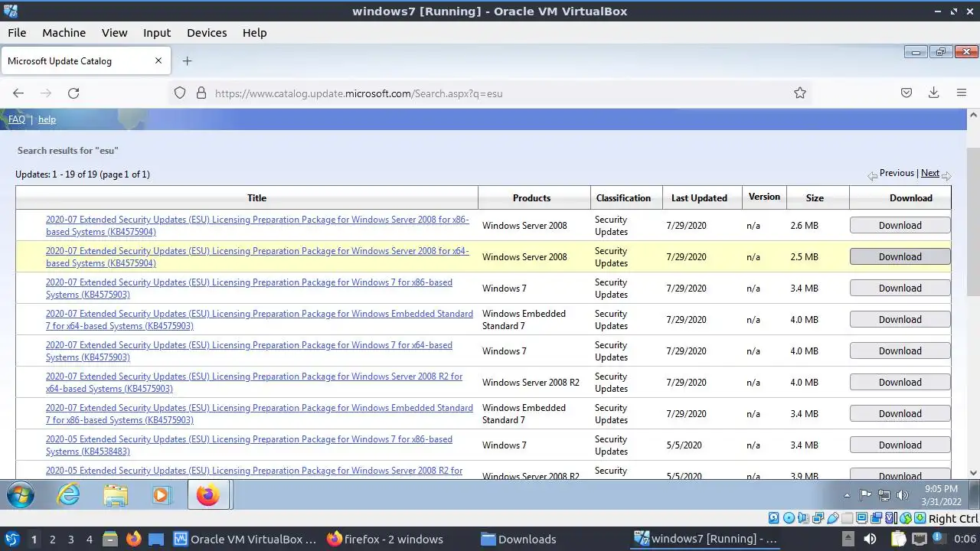The height and width of the screenshot is (551, 980).
Task: Click Windows tray volume speaker icon
Action: [x=903, y=495]
